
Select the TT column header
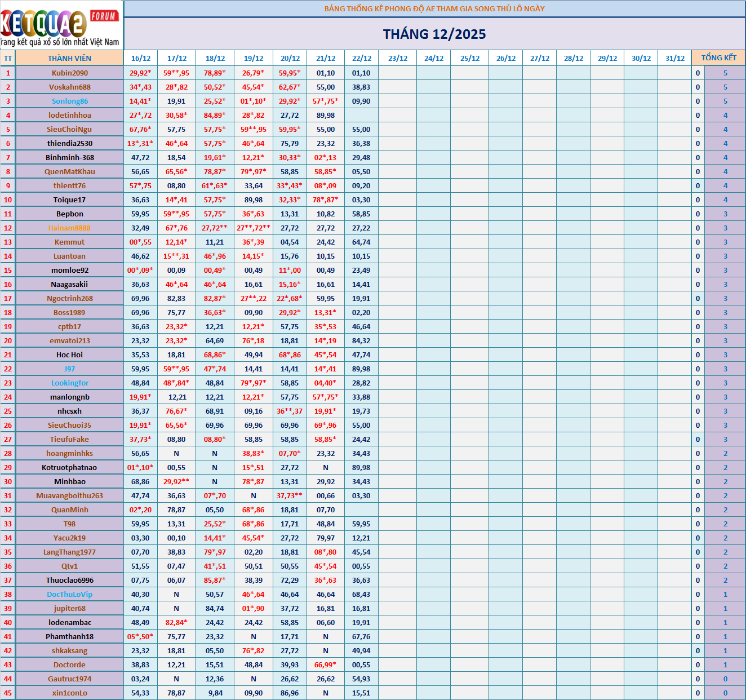8,58
